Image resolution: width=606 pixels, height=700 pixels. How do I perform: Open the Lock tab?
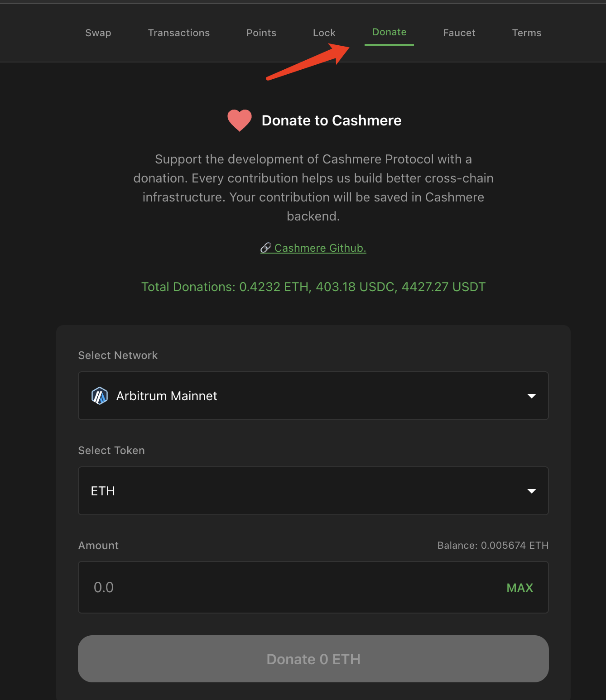(324, 33)
